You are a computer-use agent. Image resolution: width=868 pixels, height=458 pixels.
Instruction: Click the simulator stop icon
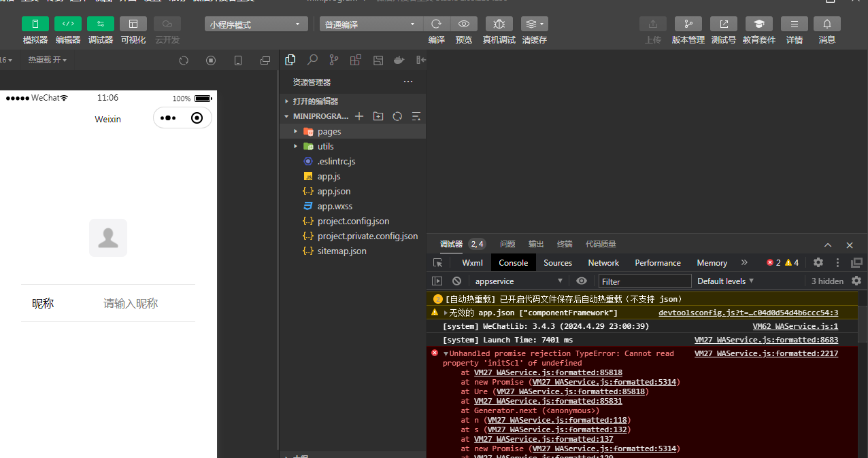(211, 60)
